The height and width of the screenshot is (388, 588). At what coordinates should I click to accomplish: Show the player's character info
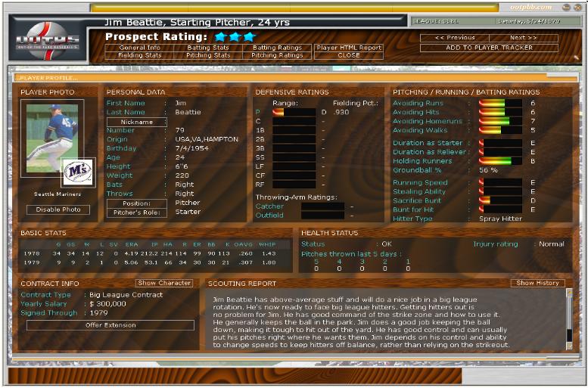164,283
